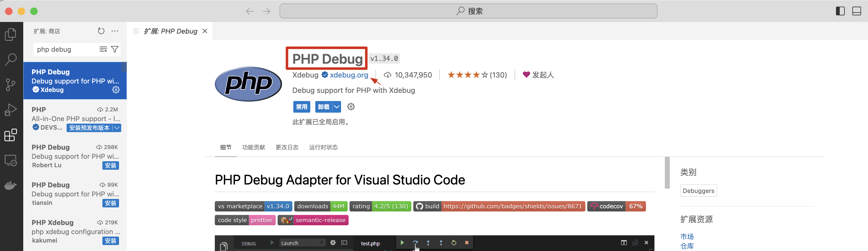Click continue play button in debug screenshot
Screen dimensions: 868x251
click(402, 243)
